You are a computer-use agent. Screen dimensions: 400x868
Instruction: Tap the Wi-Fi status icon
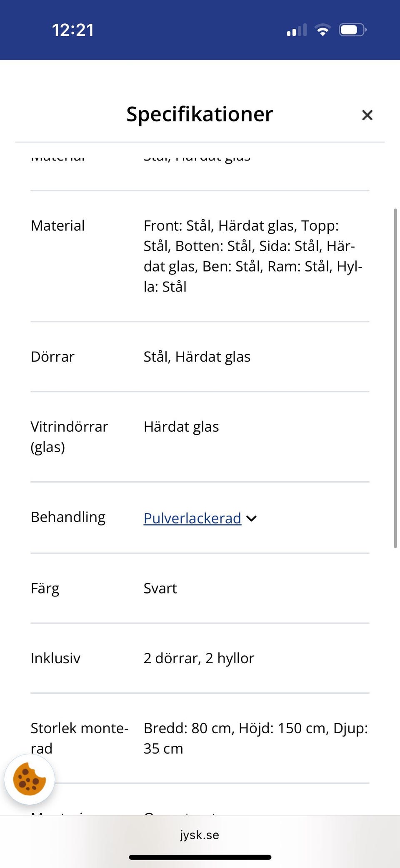[x=322, y=30]
